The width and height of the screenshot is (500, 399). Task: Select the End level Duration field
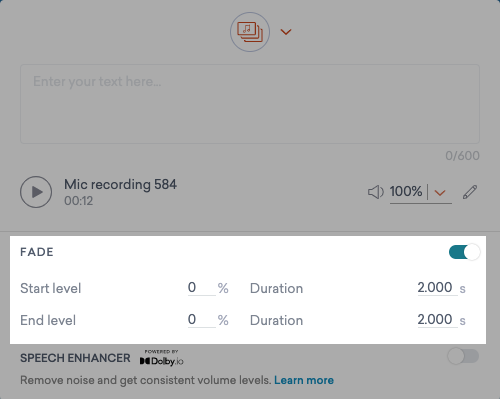(437, 320)
